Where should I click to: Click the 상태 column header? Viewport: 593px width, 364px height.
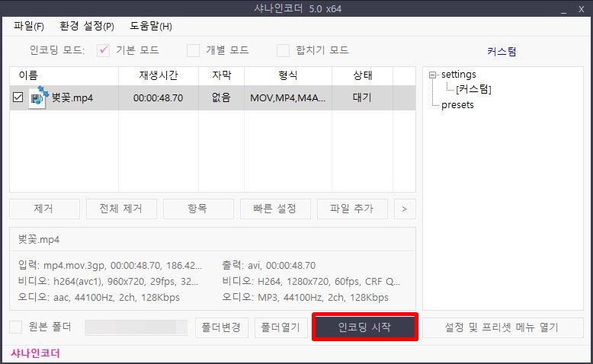(x=362, y=75)
